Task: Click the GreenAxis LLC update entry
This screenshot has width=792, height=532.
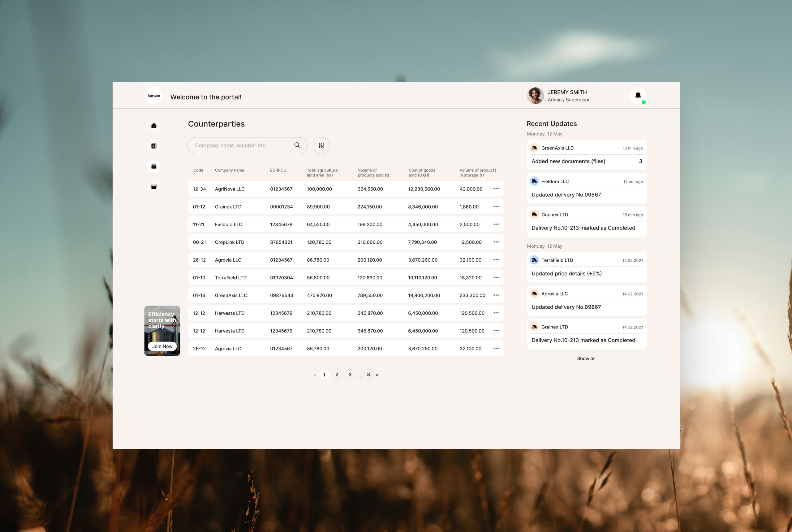Action: point(586,154)
